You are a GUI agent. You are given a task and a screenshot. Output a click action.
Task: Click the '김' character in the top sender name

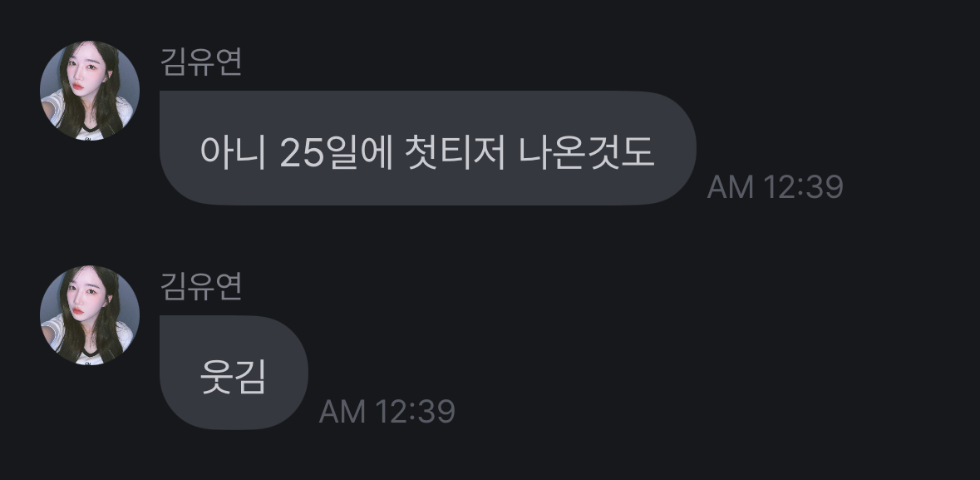click(174, 62)
